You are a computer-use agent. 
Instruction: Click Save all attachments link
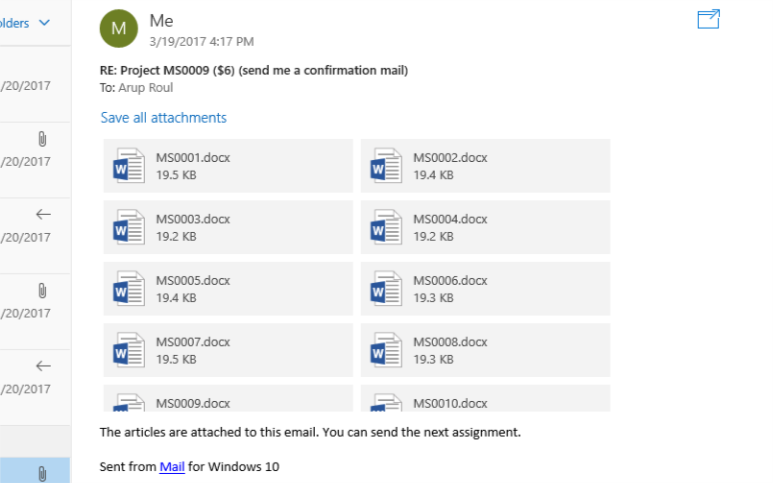[x=164, y=118]
